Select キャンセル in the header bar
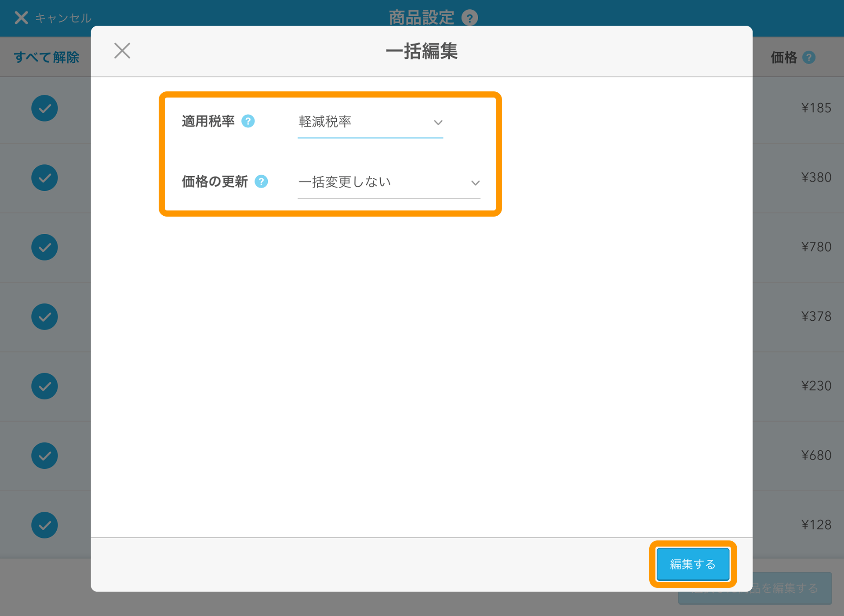This screenshot has width=844, height=616. 63,18
